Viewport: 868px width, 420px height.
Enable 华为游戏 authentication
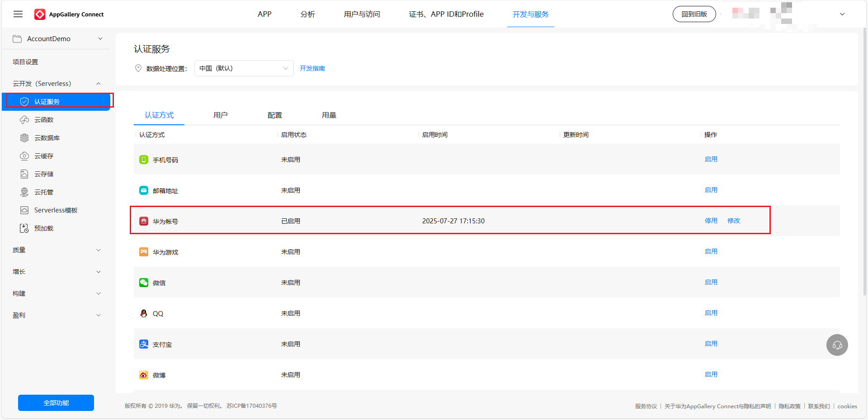tap(711, 251)
